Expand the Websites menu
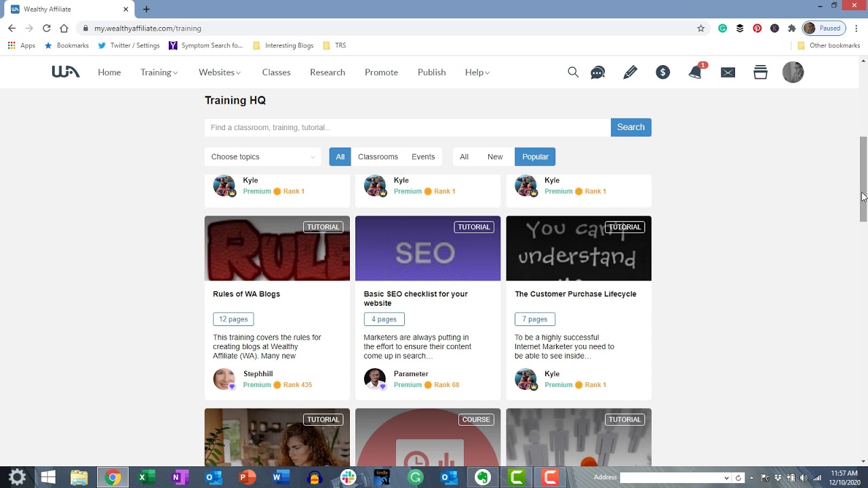Viewport: 868px width, 488px height. pos(220,73)
